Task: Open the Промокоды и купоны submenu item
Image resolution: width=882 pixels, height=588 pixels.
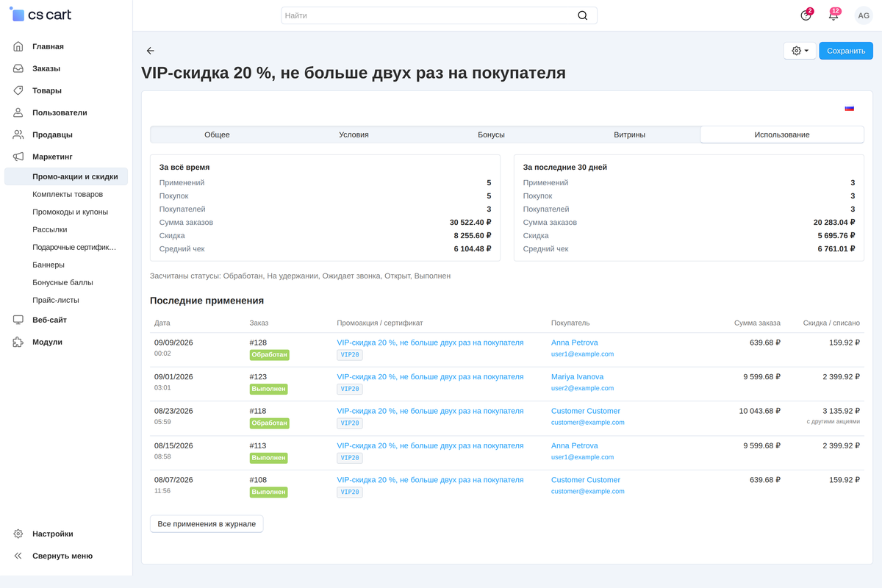Action: pos(71,212)
